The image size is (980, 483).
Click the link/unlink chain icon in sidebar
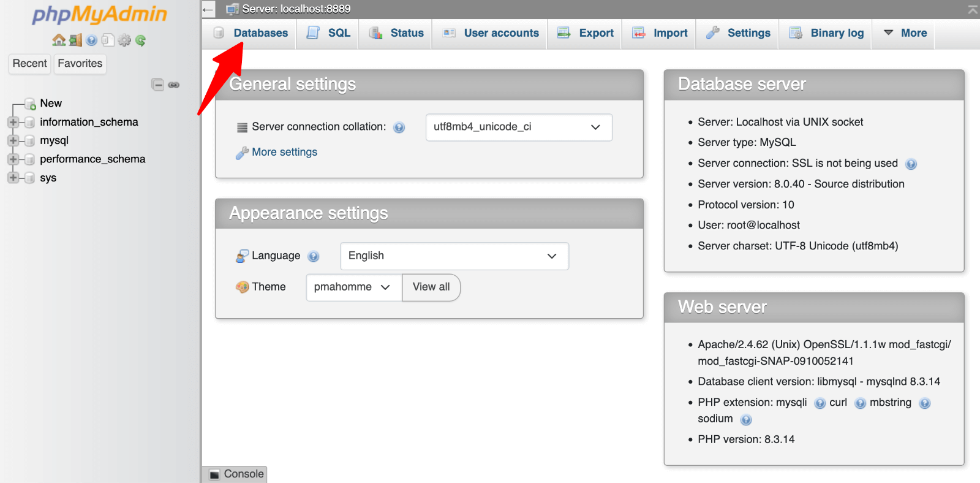pos(174,85)
